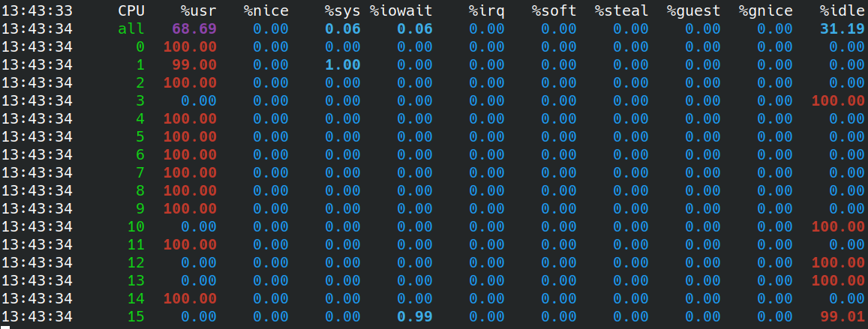The height and width of the screenshot is (329, 868).
Task: Click the 100.00 %usr value for CPU 4
Action: (190, 119)
